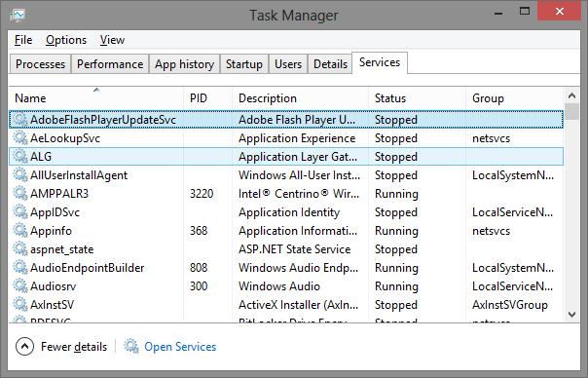Click the service gear icon next to ALG
This screenshot has width=588, height=378.
click(20, 157)
